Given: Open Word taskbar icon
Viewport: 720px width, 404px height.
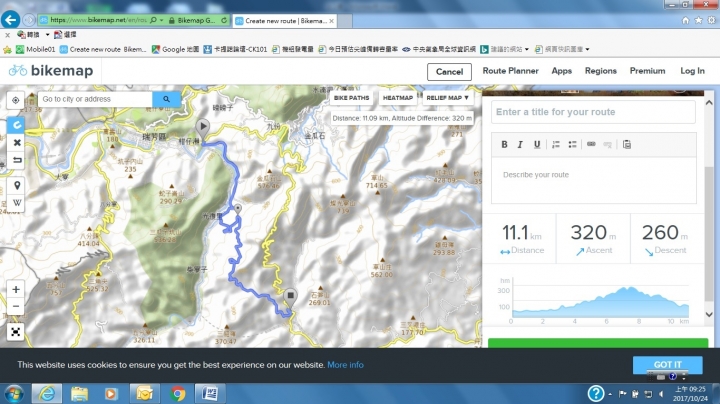Looking at the screenshot, I should (x=210, y=393).
